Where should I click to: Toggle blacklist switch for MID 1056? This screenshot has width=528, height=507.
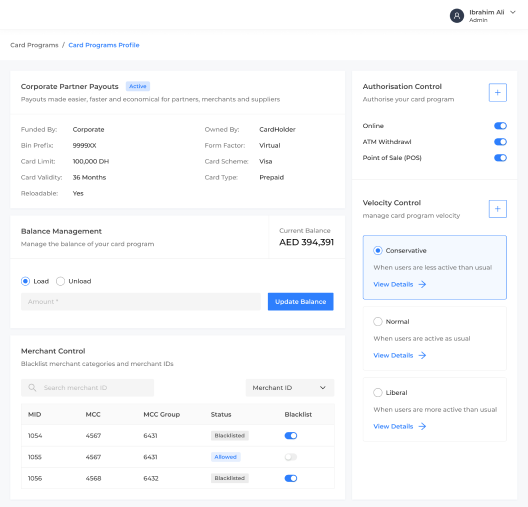(x=291, y=478)
